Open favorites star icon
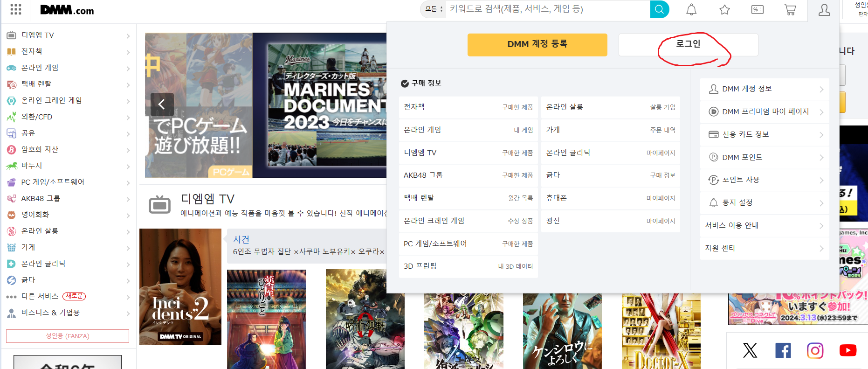The height and width of the screenshot is (369, 868). click(724, 9)
